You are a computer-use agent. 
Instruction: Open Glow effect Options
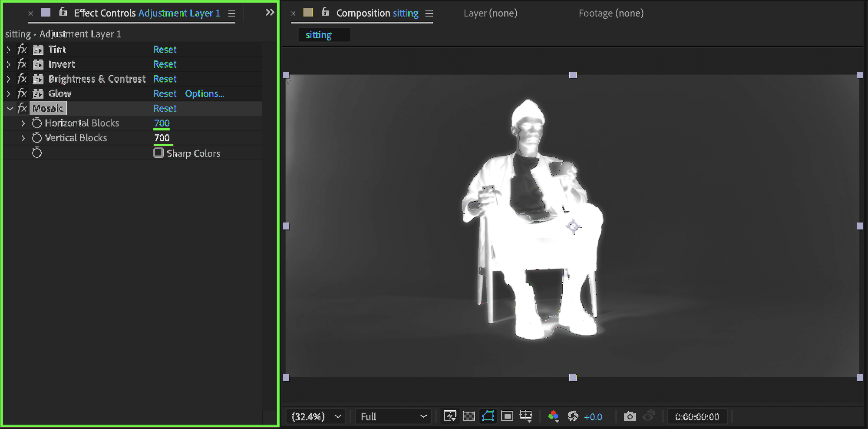(205, 94)
